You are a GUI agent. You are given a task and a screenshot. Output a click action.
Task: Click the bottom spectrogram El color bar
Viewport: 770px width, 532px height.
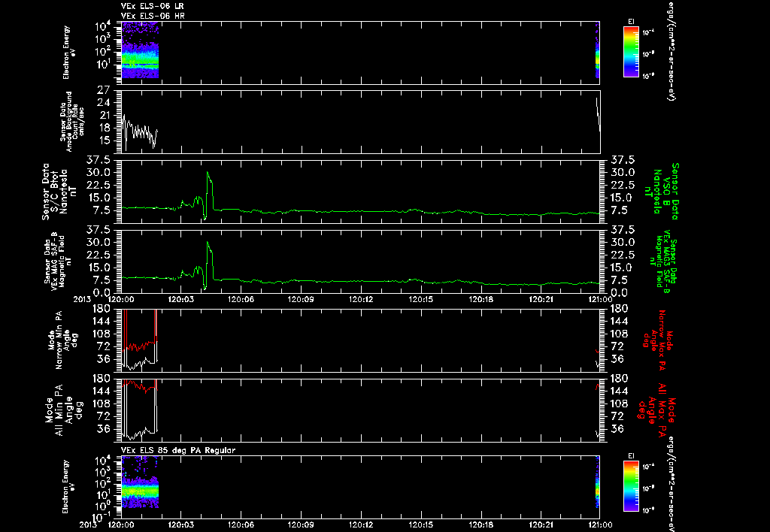[631, 486]
